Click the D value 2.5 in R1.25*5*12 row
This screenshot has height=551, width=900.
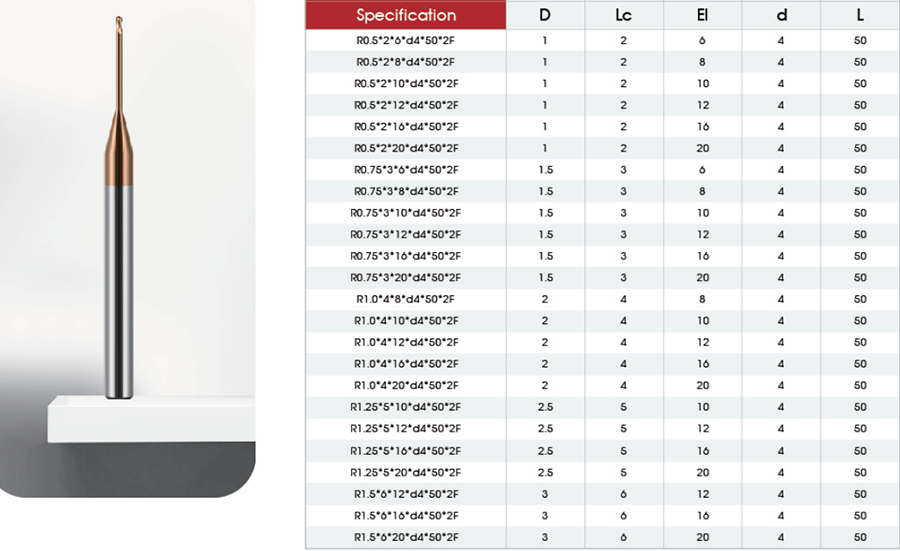coord(545,429)
